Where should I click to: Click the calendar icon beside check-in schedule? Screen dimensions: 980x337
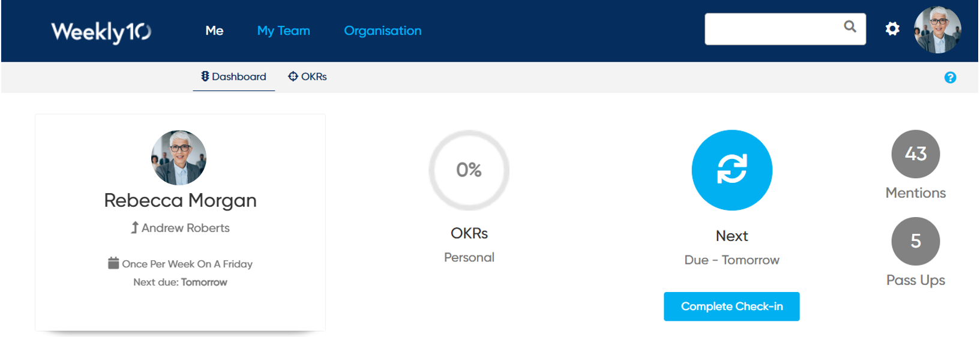(113, 263)
